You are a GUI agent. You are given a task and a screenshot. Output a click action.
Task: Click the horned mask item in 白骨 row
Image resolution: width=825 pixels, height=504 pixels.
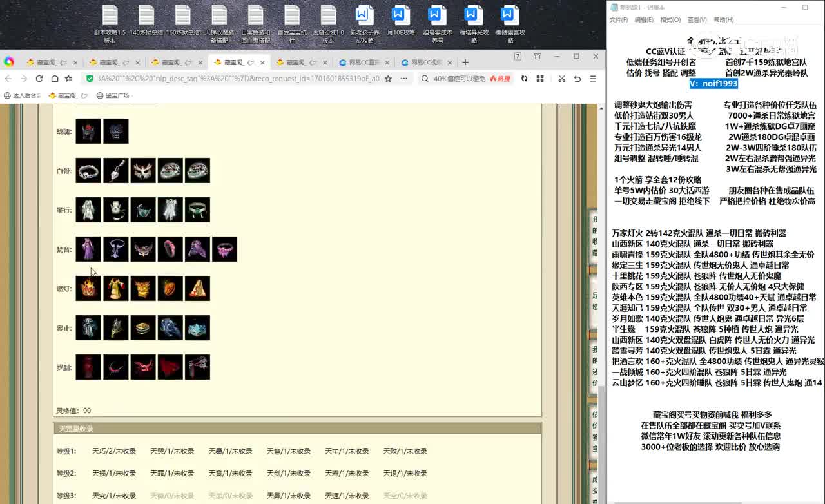(143, 171)
